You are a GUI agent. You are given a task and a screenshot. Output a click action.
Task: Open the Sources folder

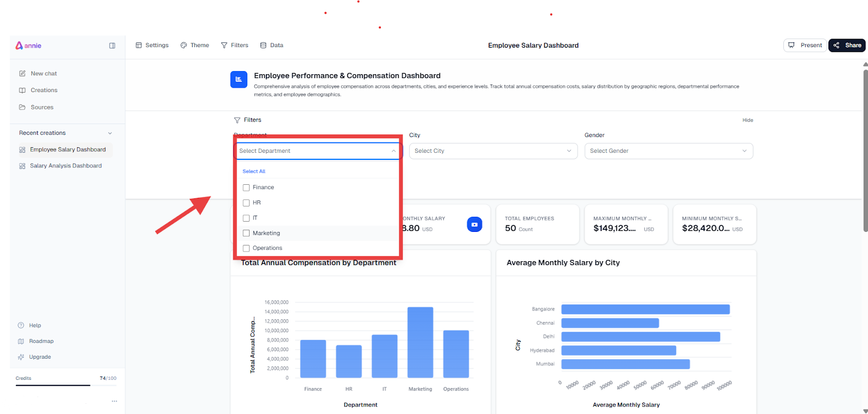tap(42, 107)
